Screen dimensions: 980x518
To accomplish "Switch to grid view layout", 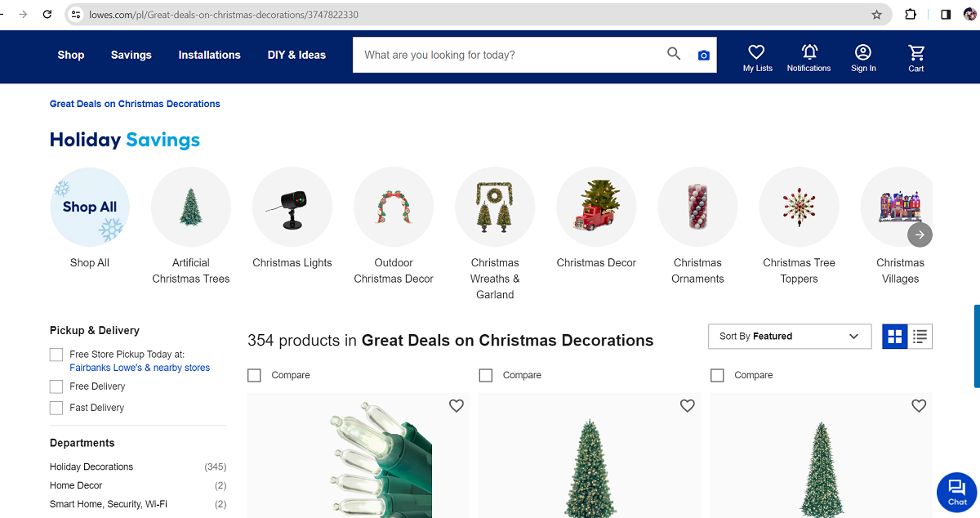I will [x=894, y=336].
